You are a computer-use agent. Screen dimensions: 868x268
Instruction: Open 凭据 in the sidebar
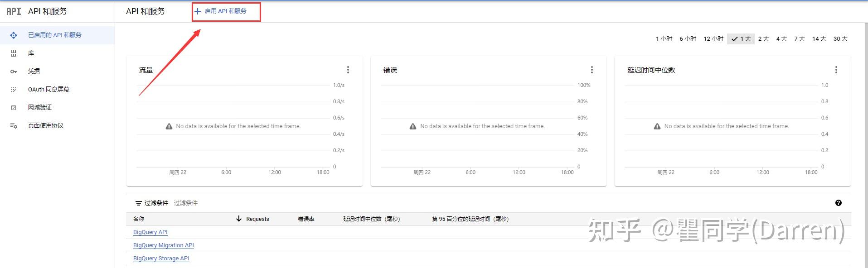point(57,71)
